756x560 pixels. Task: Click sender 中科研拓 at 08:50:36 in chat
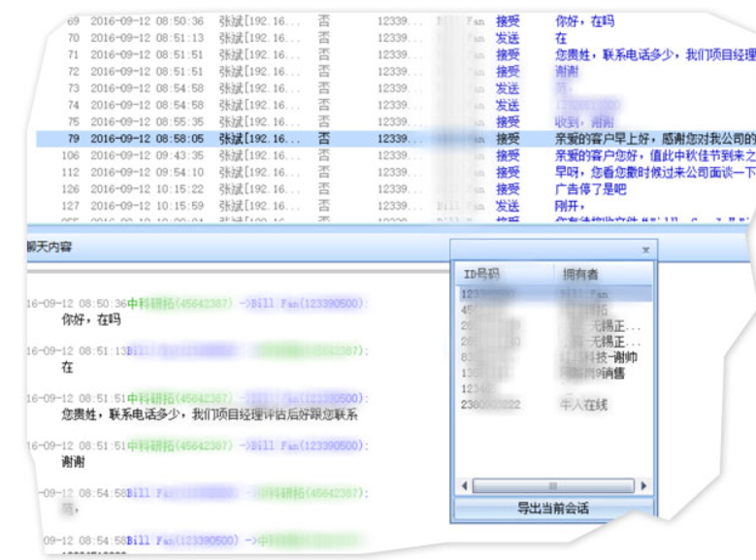[x=180, y=304]
